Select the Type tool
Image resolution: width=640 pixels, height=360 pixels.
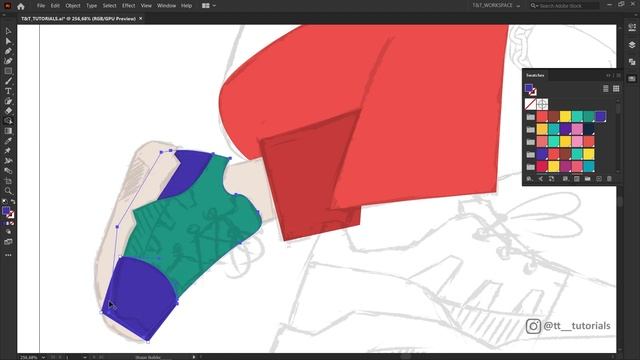(8, 91)
